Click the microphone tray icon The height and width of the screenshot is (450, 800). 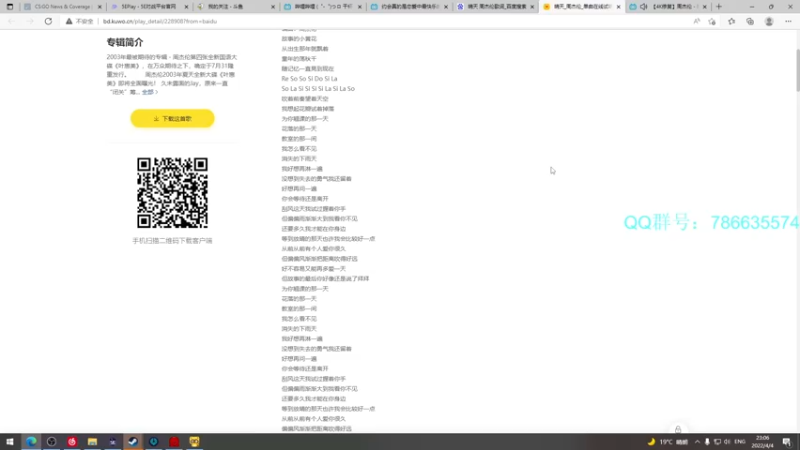(x=707, y=442)
